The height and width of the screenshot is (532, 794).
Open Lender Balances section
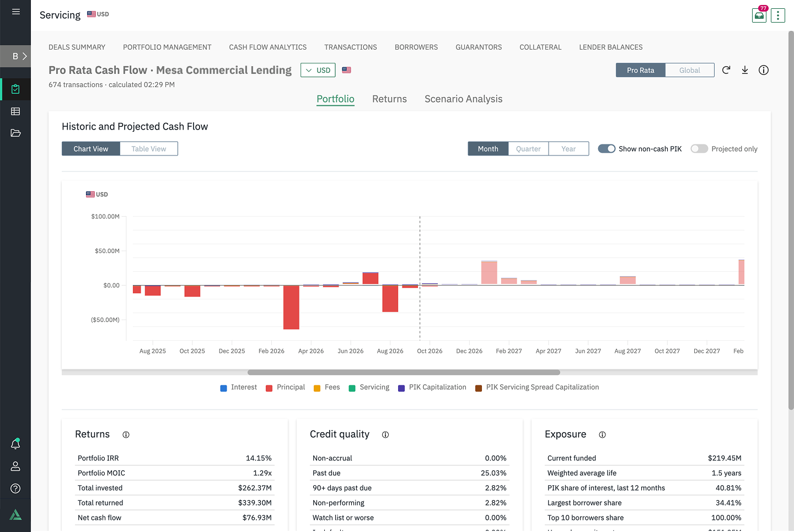[611, 47]
